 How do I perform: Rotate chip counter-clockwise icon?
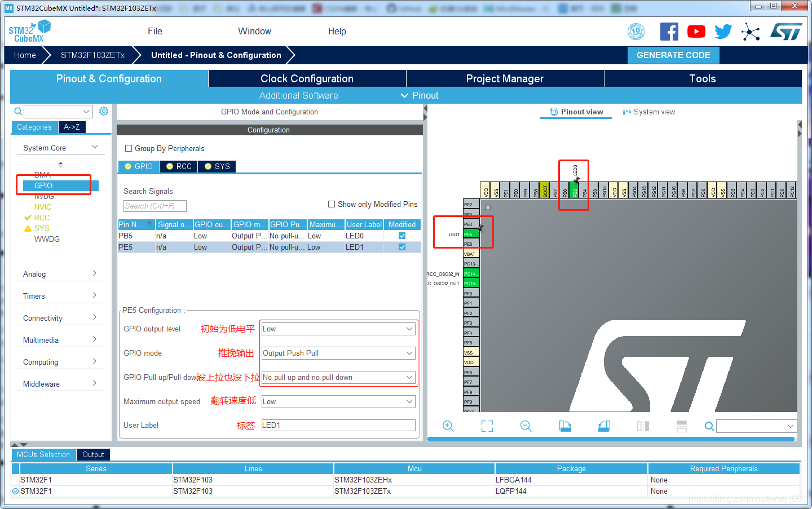(x=604, y=426)
